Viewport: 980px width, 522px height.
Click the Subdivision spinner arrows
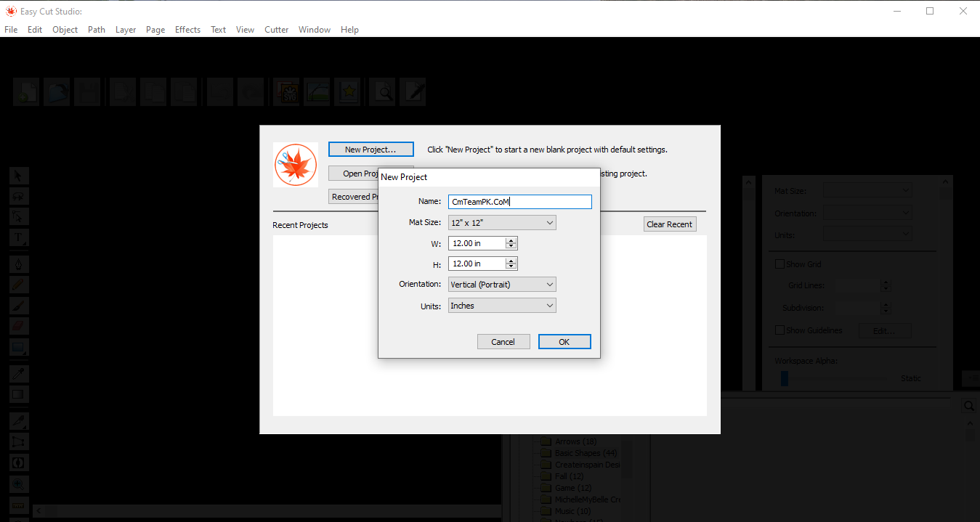click(885, 308)
